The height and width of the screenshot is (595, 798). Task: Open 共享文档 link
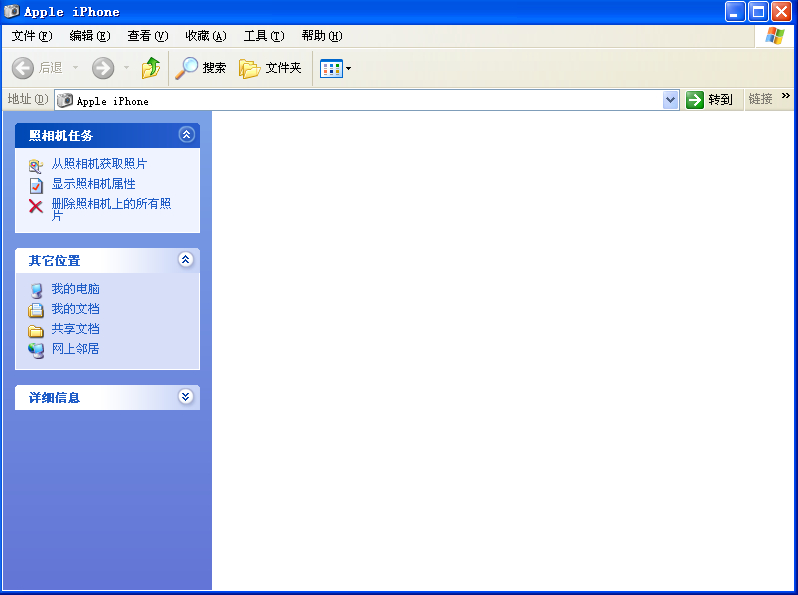[x=75, y=329]
